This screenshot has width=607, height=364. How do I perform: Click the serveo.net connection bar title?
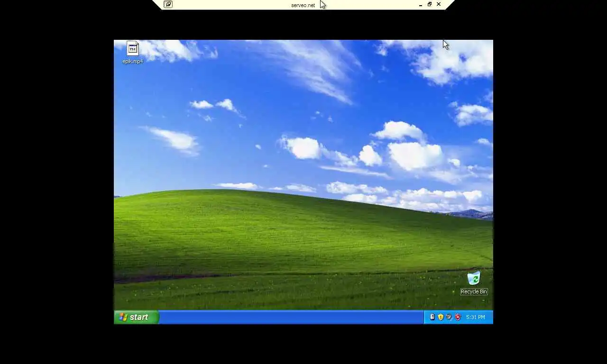(303, 5)
